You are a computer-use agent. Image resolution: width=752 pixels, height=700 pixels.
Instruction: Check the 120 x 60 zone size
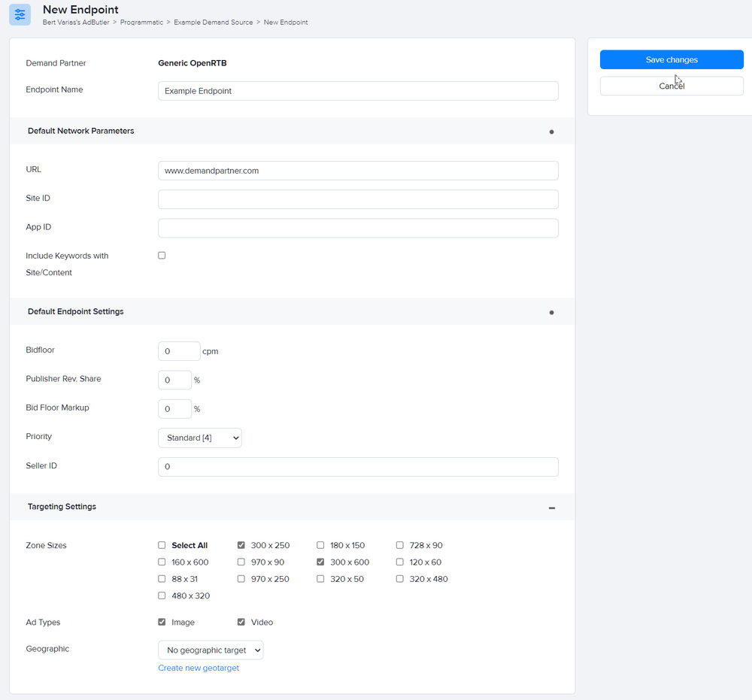coord(400,562)
